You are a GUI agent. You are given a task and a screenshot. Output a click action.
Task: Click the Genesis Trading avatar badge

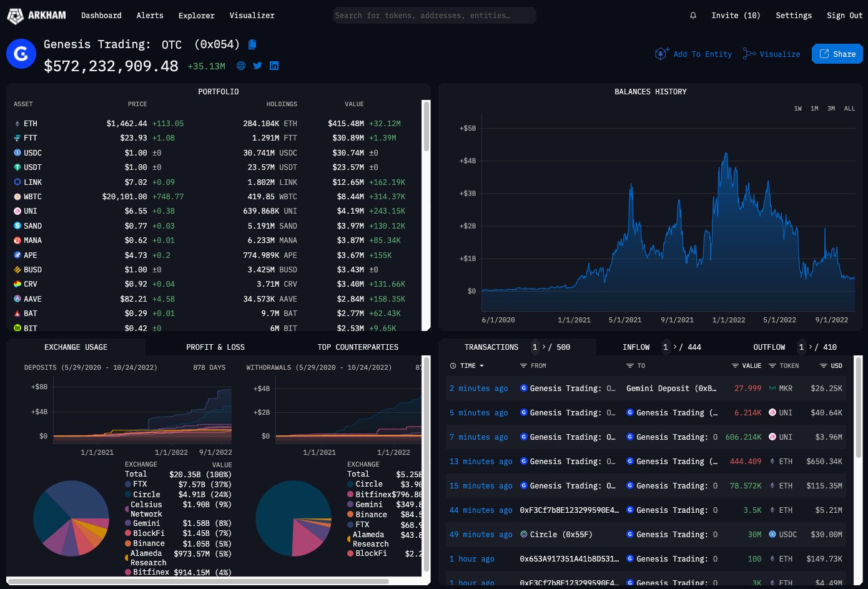[x=21, y=54]
